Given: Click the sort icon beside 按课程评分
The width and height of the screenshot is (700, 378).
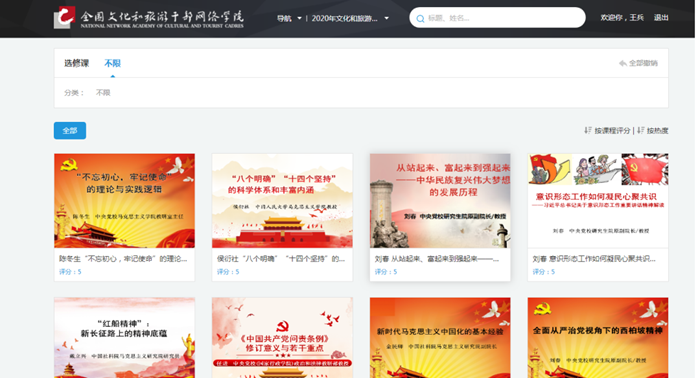Looking at the screenshot, I should 588,130.
